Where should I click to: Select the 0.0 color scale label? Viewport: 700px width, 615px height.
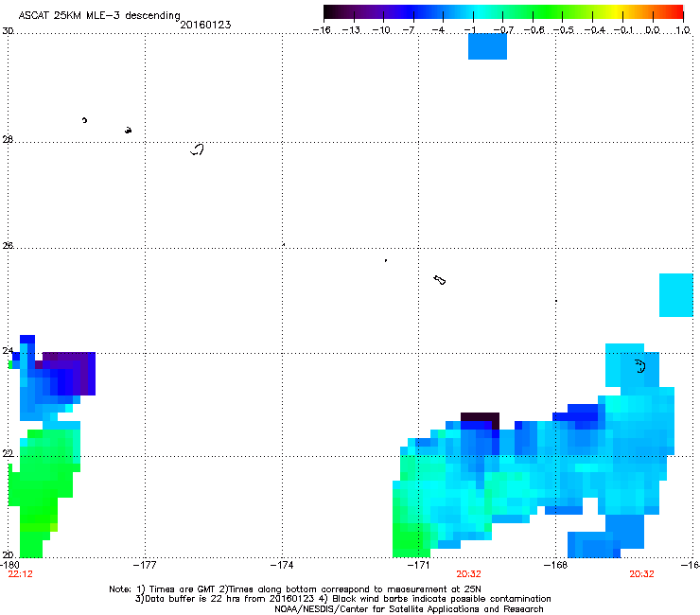point(653,30)
